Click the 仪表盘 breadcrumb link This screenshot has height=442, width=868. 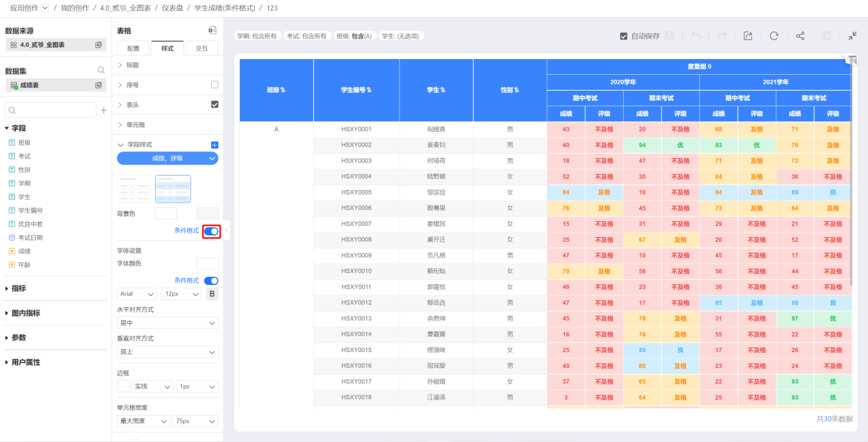point(172,8)
